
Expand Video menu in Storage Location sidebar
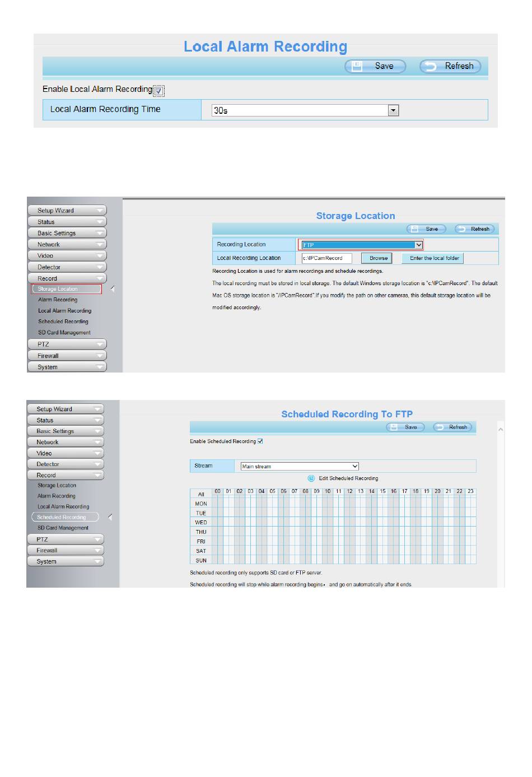pyautogui.click(x=67, y=255)
